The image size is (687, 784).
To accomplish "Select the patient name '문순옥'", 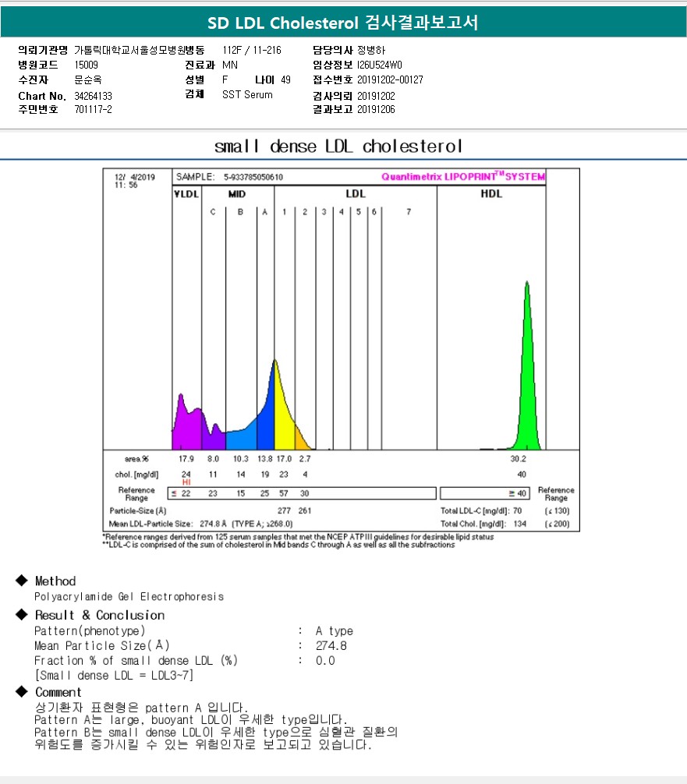I will 88,79.
